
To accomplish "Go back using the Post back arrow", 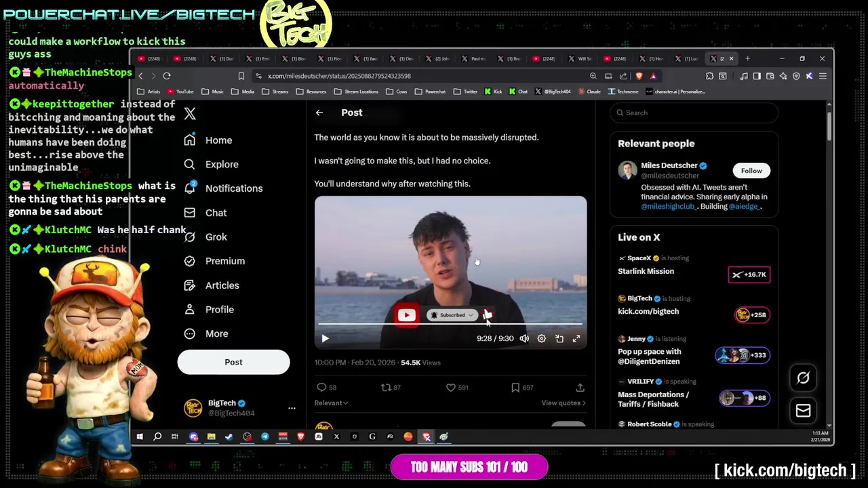I will pyautogui.click(x=319, y=113).
